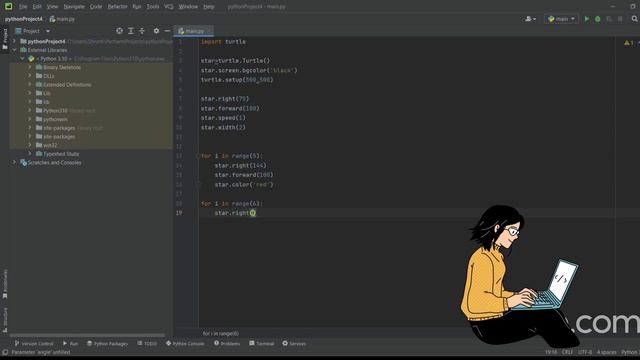Open Search Everywhere magnifier icon
This screenshot has height=360, width=640.
click(x=635, y=19)
